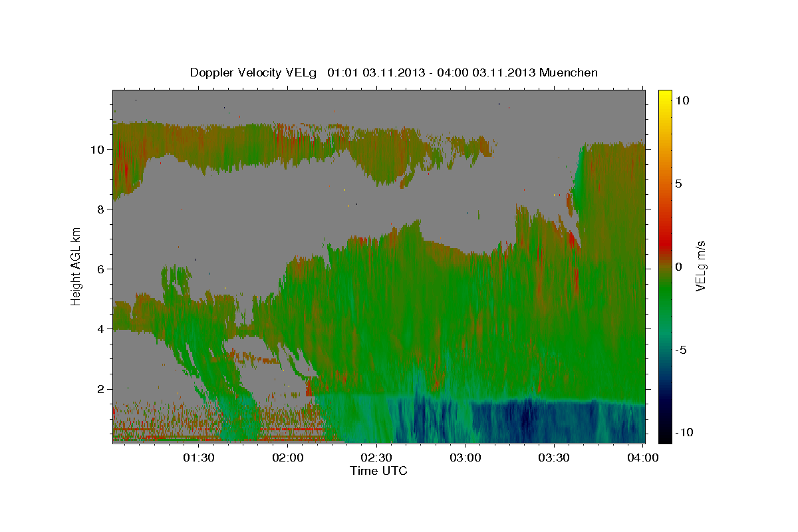The image size is (798, 532).
Task: Click the 03:00 time tick label
Action: 465,458
